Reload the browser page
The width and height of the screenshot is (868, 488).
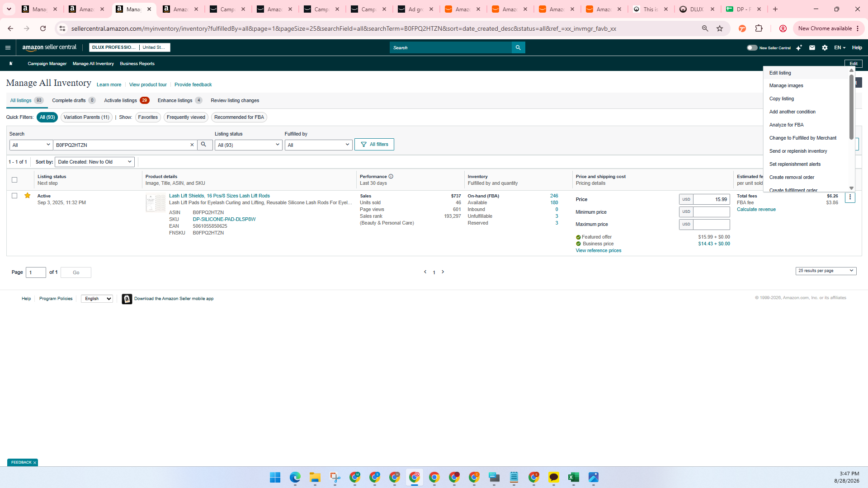(43, 28)
